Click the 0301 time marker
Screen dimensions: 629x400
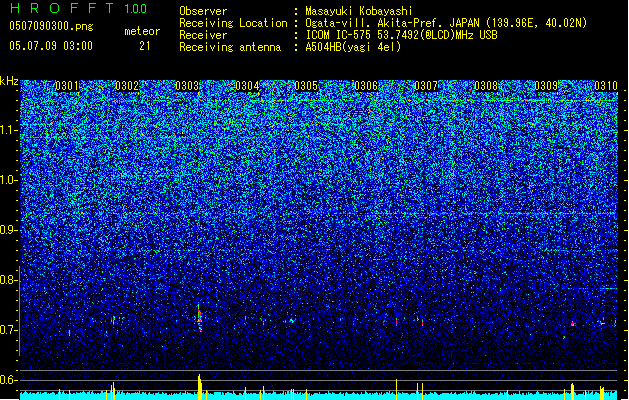(67, 86)
